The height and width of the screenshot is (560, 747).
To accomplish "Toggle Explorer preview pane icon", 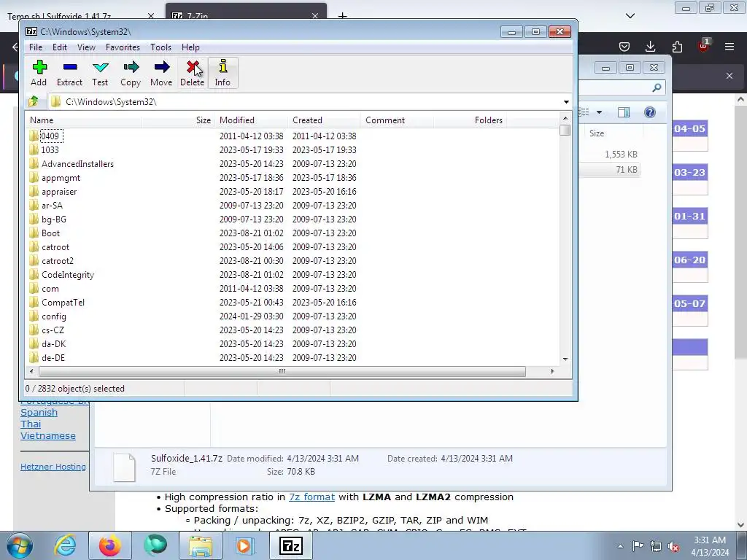I will (x=624, y=112).
